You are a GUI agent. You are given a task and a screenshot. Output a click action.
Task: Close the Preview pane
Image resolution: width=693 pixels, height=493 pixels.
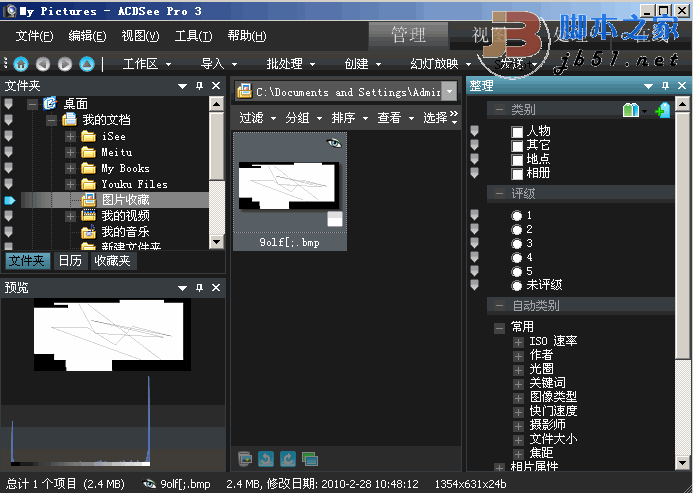click(216, 288)
